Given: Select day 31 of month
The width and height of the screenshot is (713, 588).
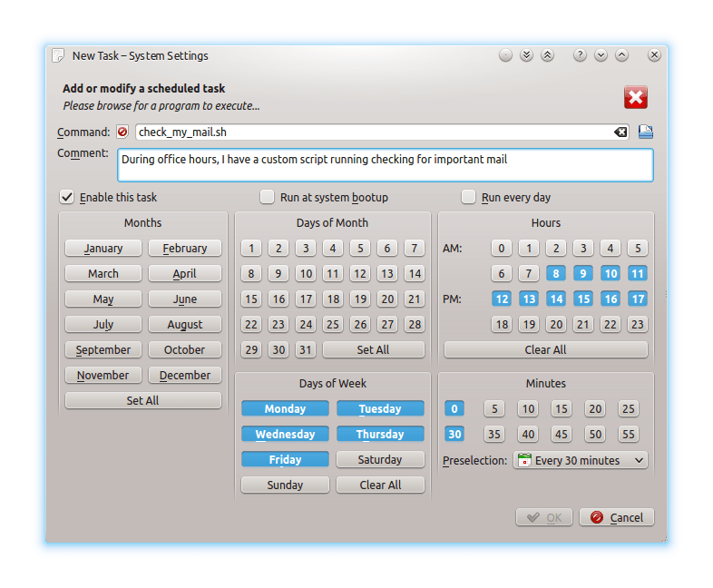Looking at the screenshot, I should [x=306, y=349].
